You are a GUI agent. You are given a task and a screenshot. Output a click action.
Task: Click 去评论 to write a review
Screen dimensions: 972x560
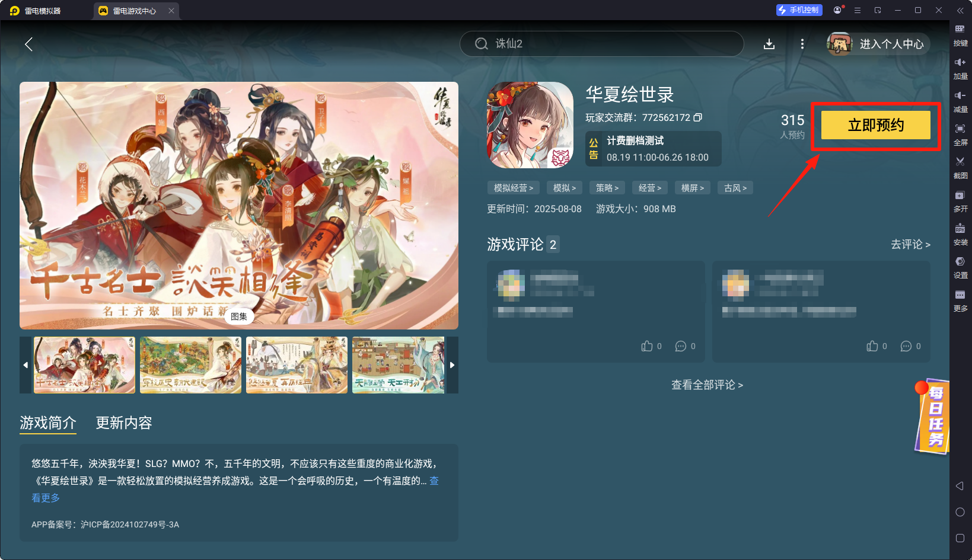(x=910, y=244)
